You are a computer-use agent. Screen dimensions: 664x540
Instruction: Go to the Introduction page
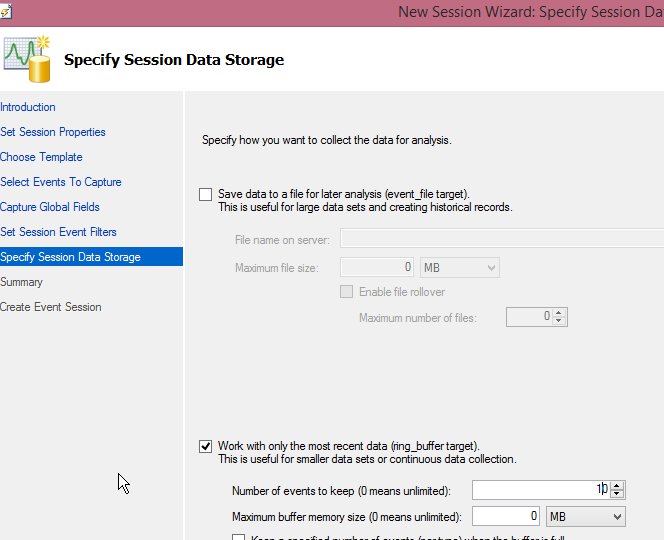[x=28, y=107]
